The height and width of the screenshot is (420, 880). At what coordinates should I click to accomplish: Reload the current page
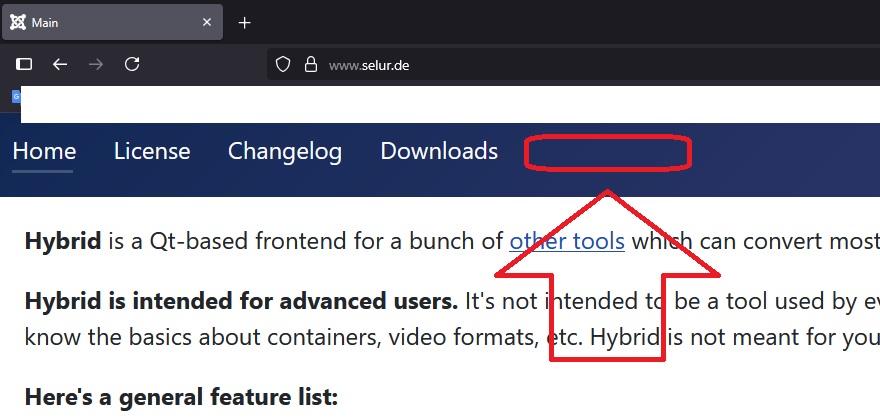tap(131, 65)
